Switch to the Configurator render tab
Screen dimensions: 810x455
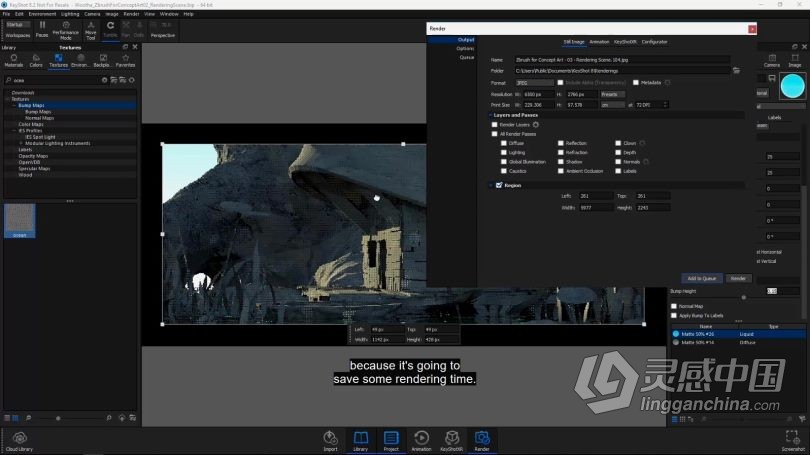coord(655,42)
